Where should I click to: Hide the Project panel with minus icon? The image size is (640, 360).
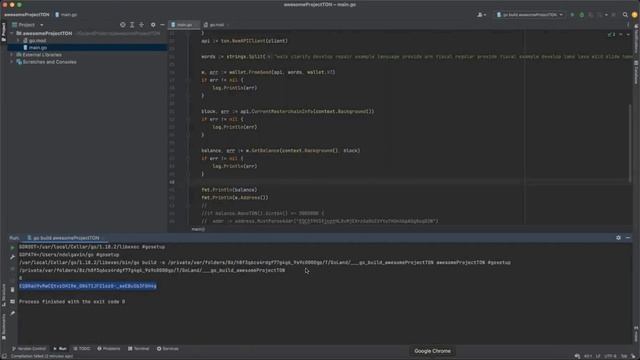click(162, 25)
